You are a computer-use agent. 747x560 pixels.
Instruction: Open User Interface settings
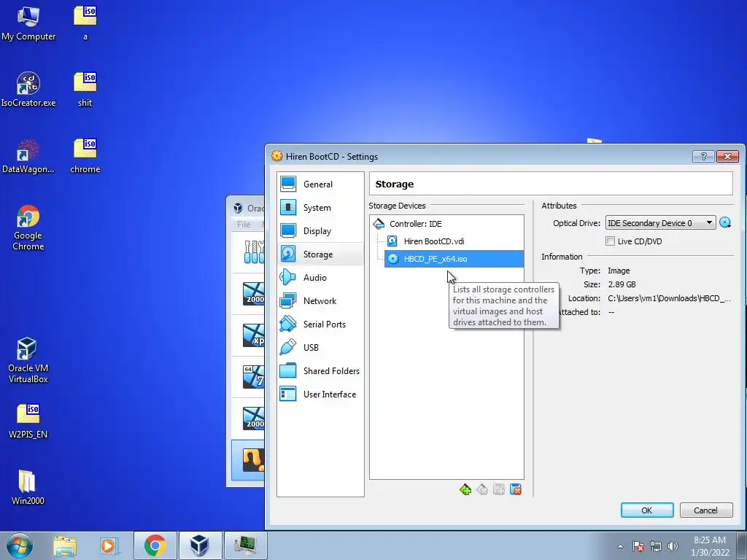pyautogui.click(x=320, y=394)
